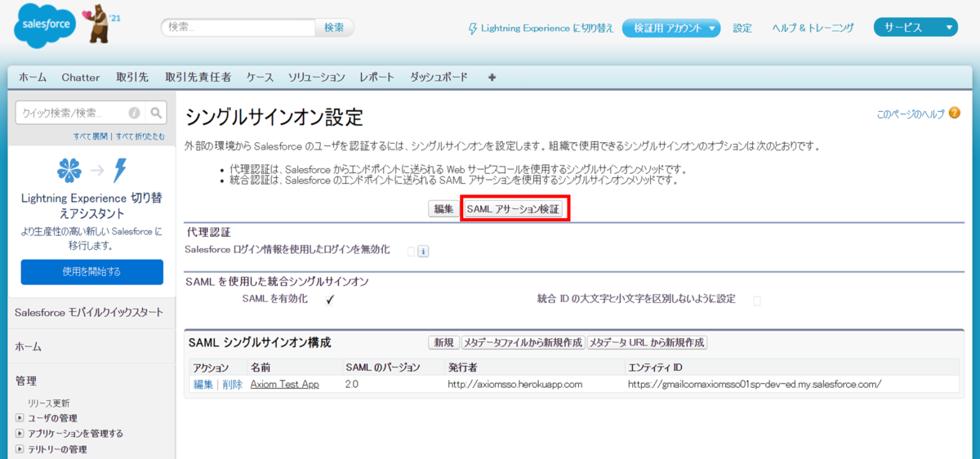Viewport: 980px width, 459px height.
Task: Click すべて折りたたむ link in sidebar
Action: 140,136
